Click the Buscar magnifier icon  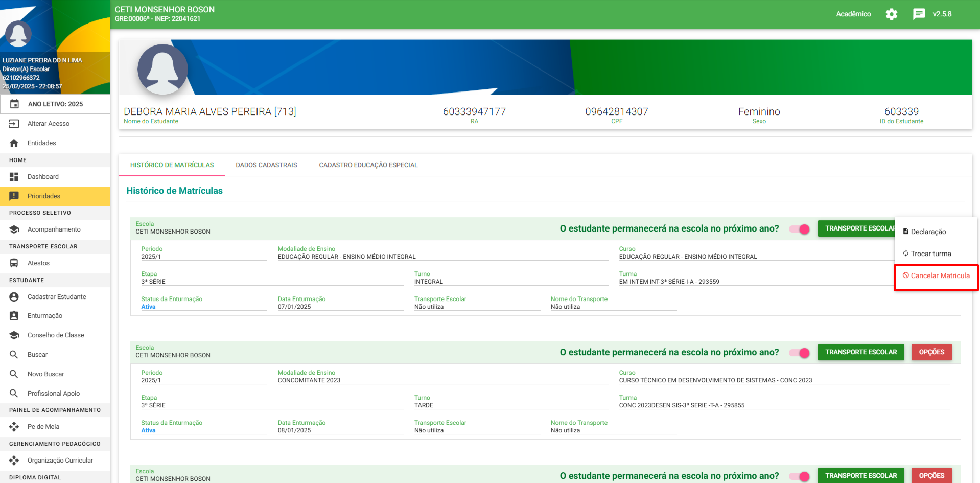pyautogui.click(x=14, y=355)
